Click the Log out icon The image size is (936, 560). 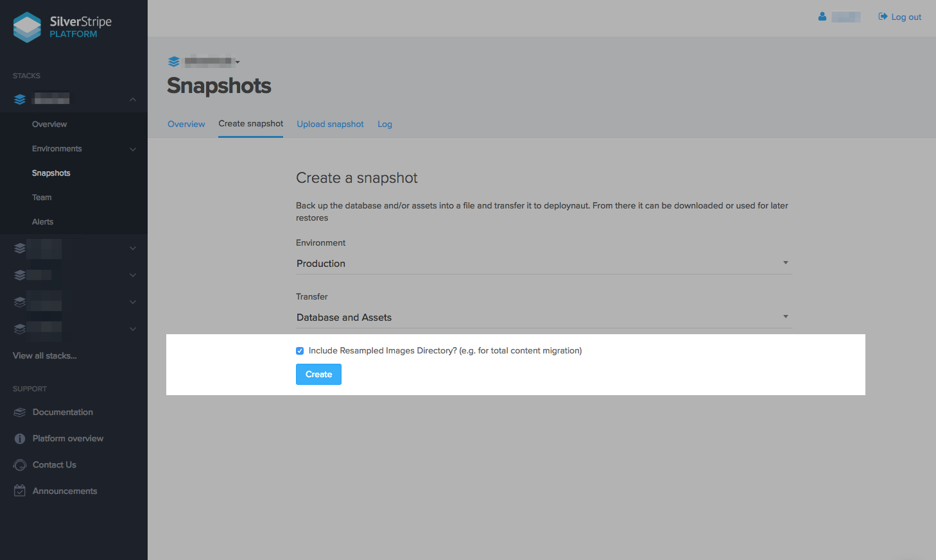tap(883, 17)
